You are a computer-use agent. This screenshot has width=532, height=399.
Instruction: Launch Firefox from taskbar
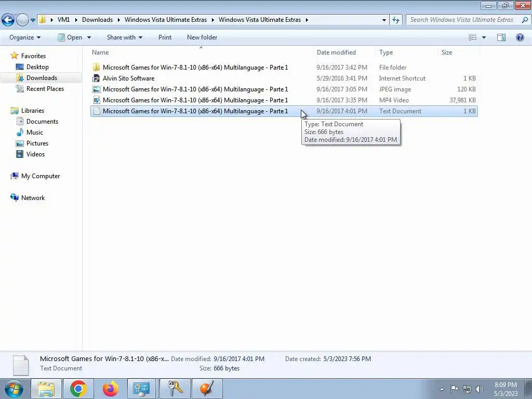[110, 389]
